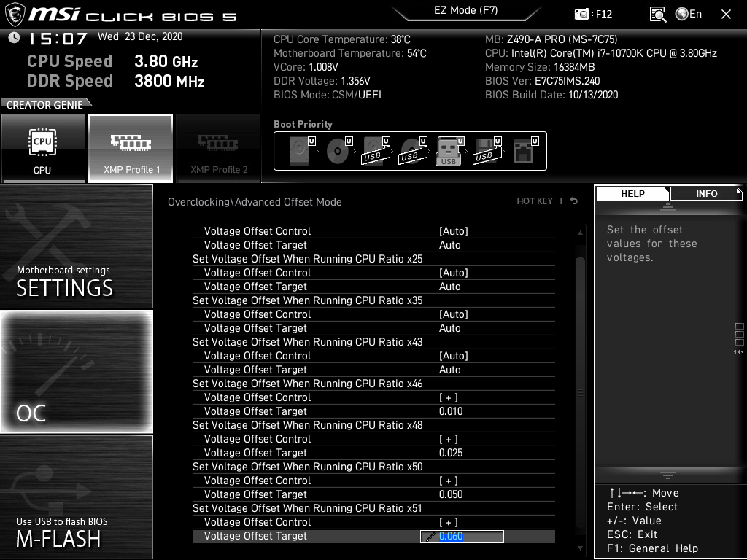Close the BIOS with the X icon
The image size is (747, 560).
pyautogui.click(x=726, y=15)
